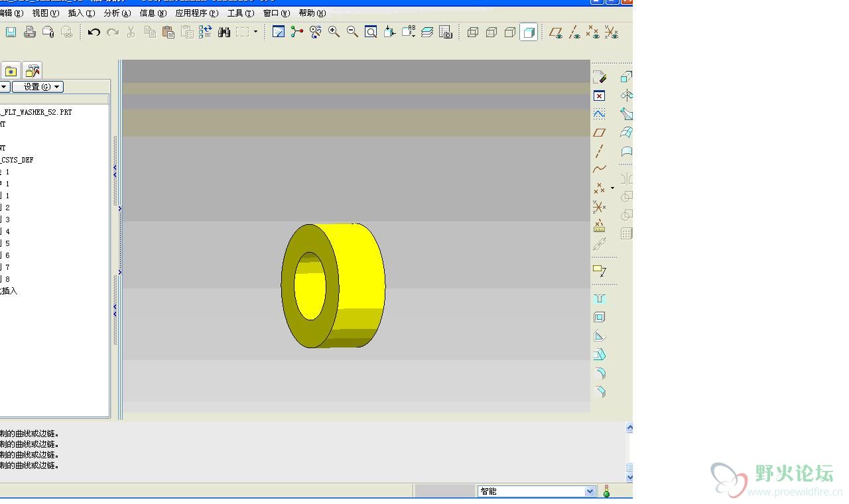The width and height of the screenshot is (849, 504).
Task: Open the 智能 selection filter dropdown
Action: tap(590, 491)
